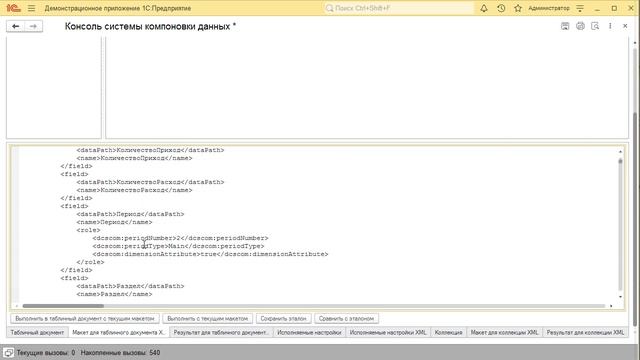
Task: Close the Консоль системы компоновки данных form
Action: (x=625, y=26)
